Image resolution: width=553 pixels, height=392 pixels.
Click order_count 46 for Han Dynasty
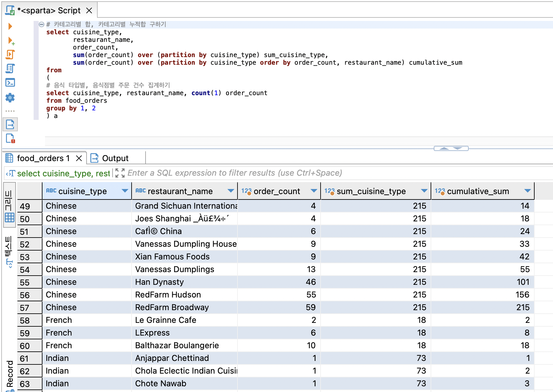coord(279,282)
